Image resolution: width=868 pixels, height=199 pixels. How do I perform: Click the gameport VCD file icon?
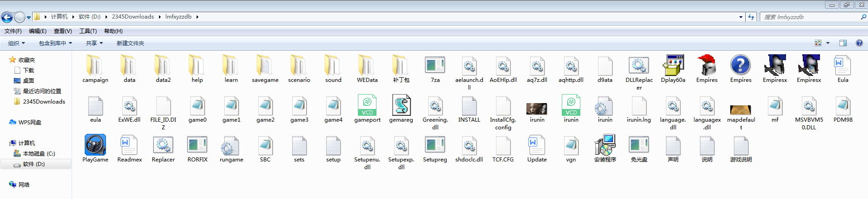tap(367, 105)
